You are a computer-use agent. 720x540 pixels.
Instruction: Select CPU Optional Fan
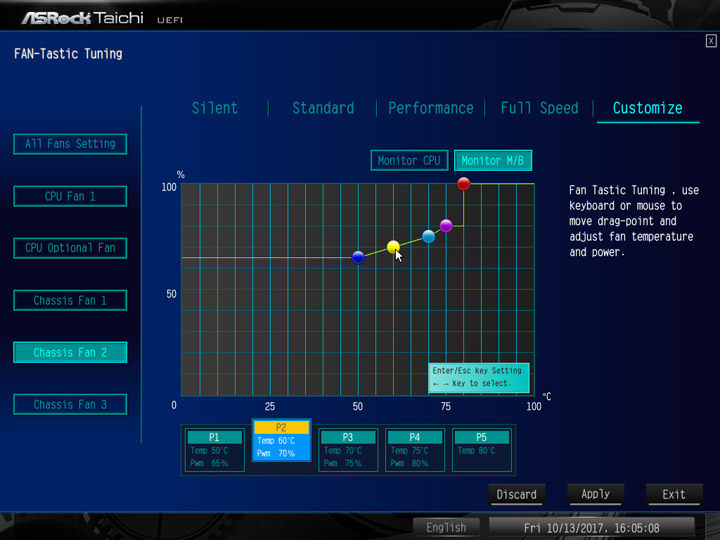(x=70, y=248)
